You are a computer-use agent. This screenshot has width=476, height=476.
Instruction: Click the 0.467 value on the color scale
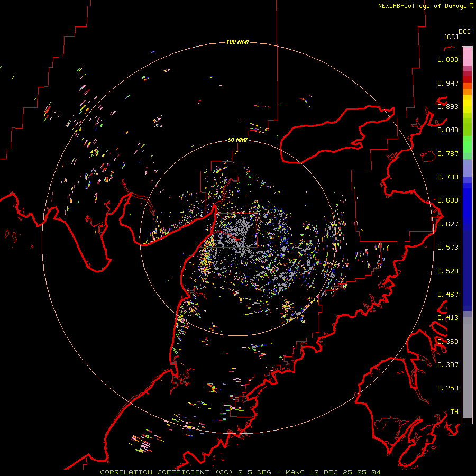[x=448, y=295]
